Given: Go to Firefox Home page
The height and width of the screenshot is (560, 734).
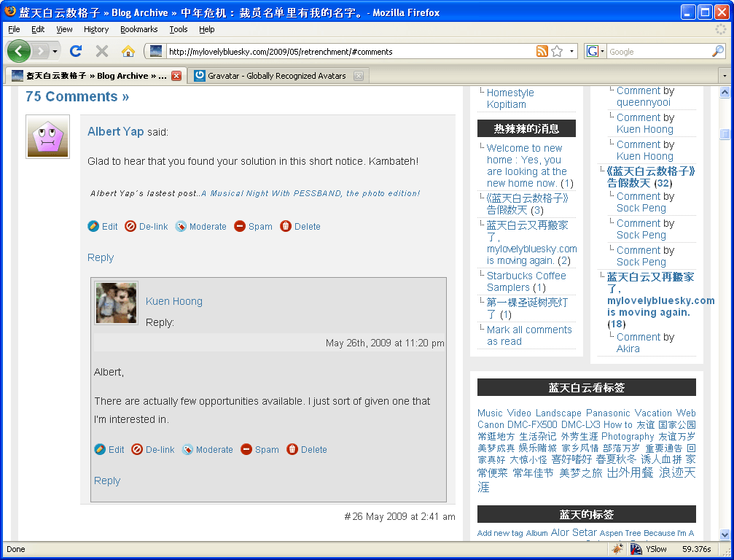Looking at the screenshot, I should [128, 51].
